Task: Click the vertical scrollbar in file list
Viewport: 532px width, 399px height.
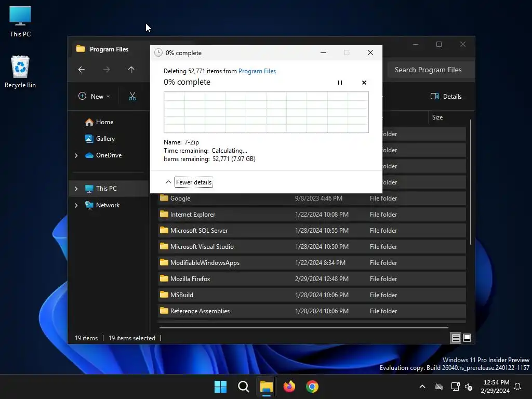Action: [x=471, y=181]
